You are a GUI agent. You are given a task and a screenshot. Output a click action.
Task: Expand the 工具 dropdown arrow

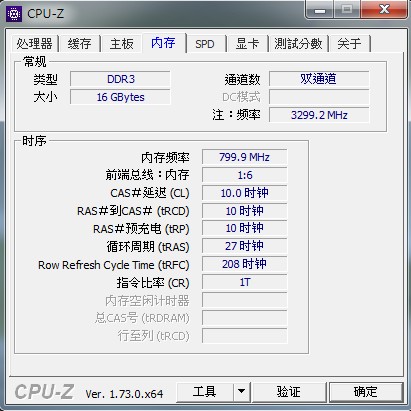pos(242,392)
